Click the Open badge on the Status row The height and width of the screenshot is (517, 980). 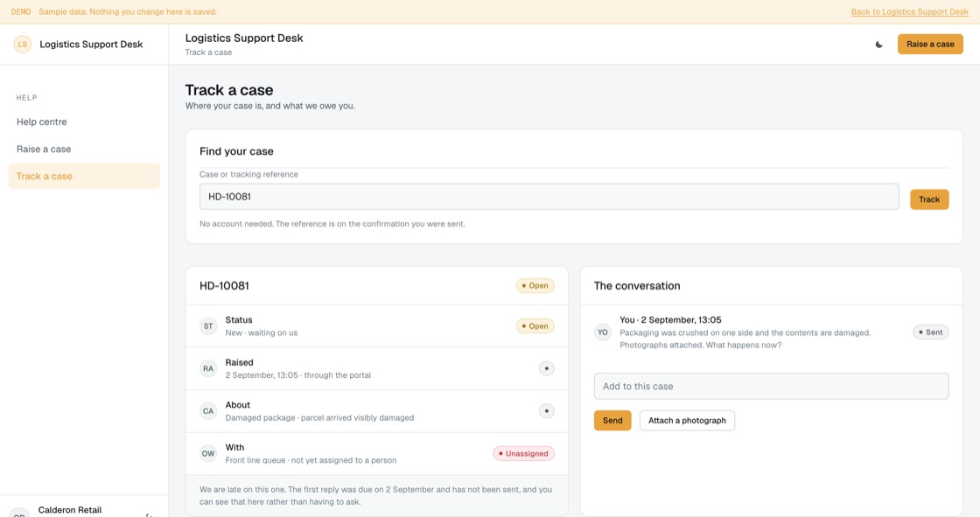535,325
